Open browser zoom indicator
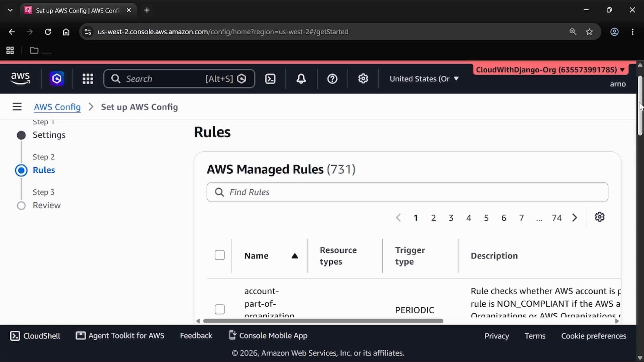This screenshot has height=362, width=644. (x=573, y=32)
